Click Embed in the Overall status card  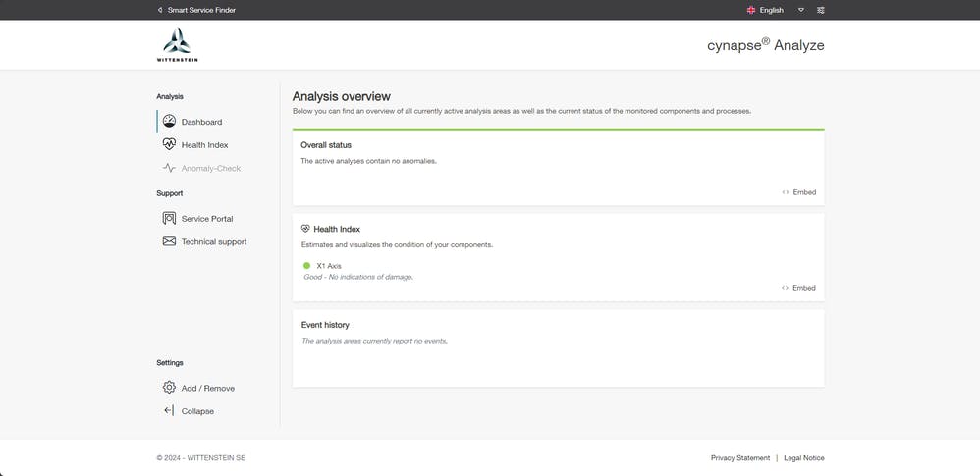tap(804, 192)
